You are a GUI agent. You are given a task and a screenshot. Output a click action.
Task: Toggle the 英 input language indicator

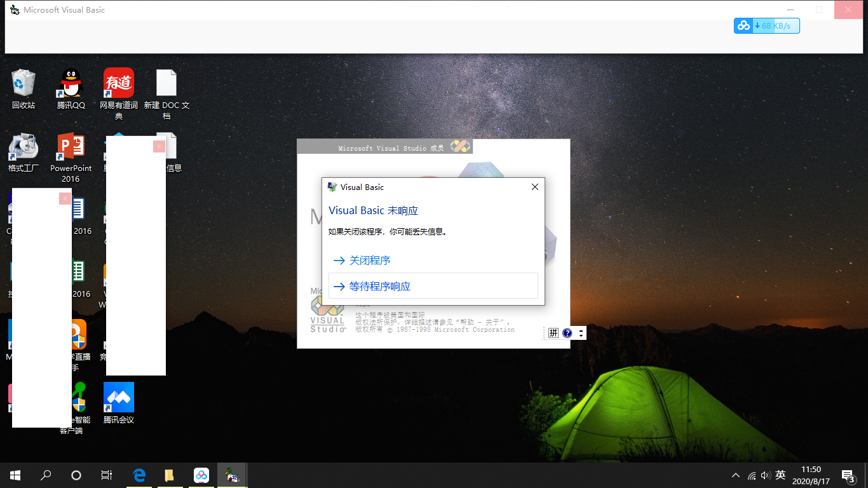pos(780,475)
